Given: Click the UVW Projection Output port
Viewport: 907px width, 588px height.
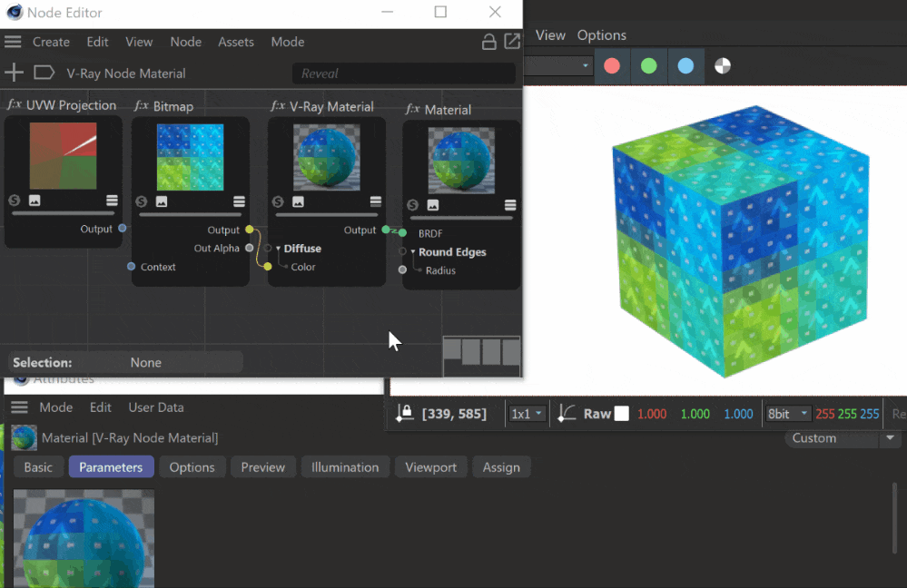Looking at the screenshot, I should pos(122,229).
